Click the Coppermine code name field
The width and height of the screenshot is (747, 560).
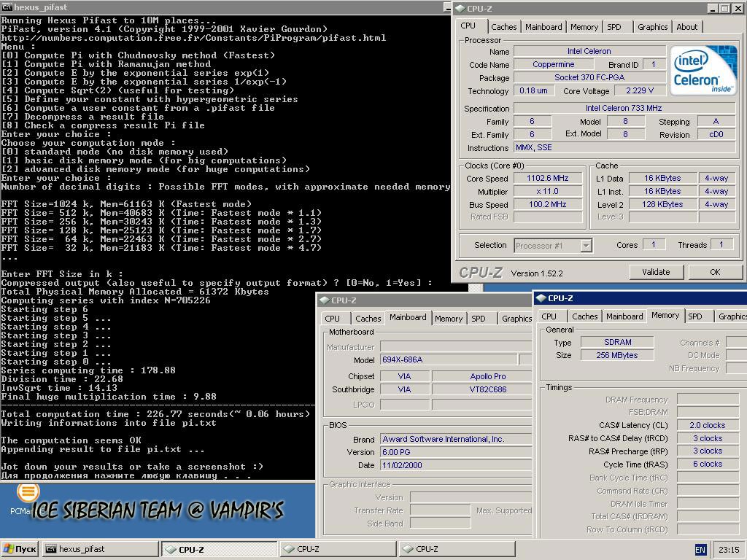click(553, 64)
